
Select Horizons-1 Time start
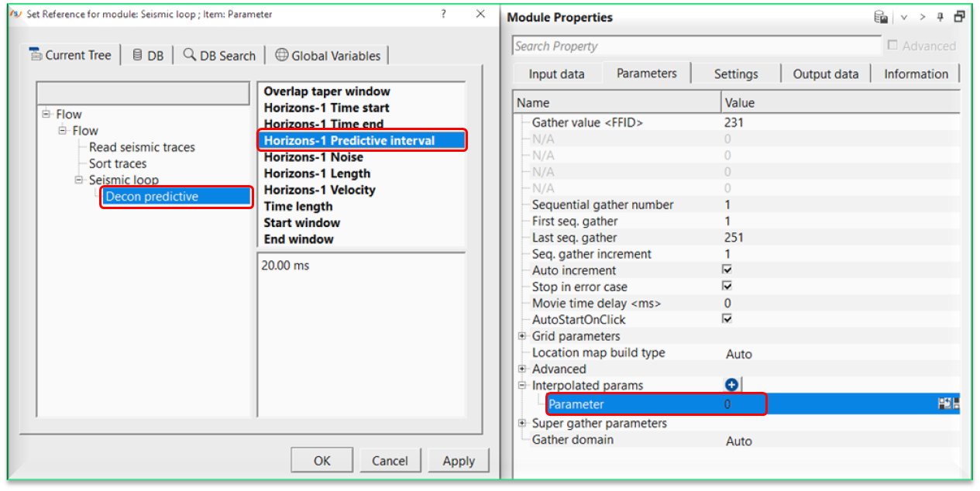[326, 108]
